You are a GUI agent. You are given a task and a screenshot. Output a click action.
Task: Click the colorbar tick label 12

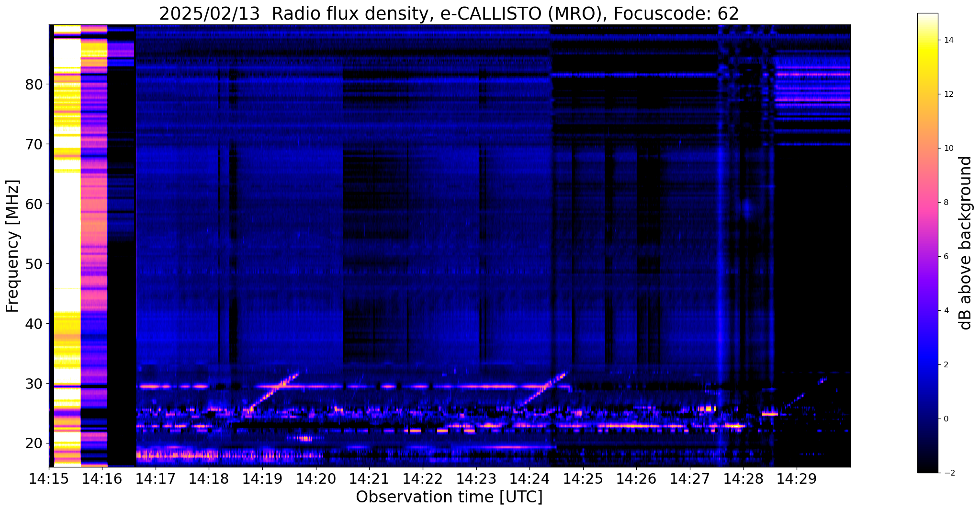[948, 94]
